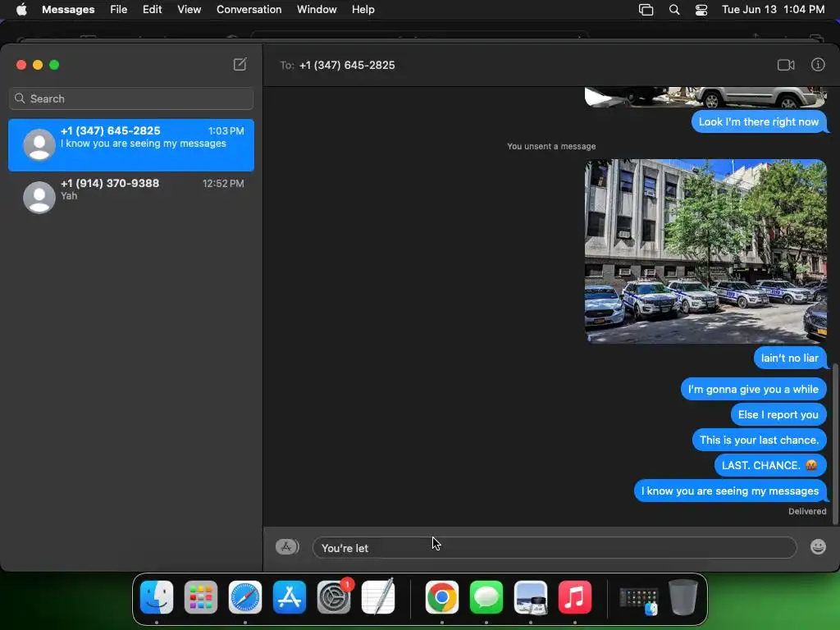
Task: Click the "Iain't no liar" bubble
Action: point(790,358)
